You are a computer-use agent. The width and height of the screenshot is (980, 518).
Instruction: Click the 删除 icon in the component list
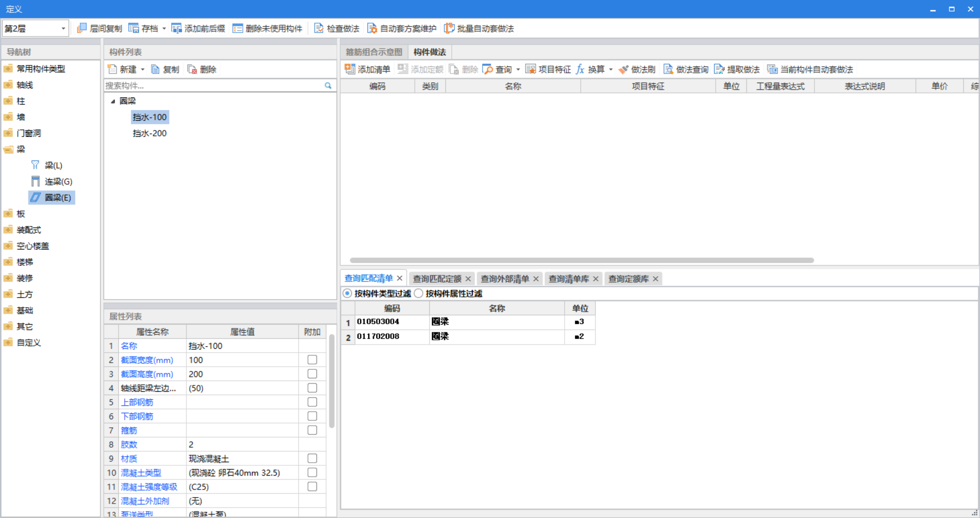[x=192, y=69]
